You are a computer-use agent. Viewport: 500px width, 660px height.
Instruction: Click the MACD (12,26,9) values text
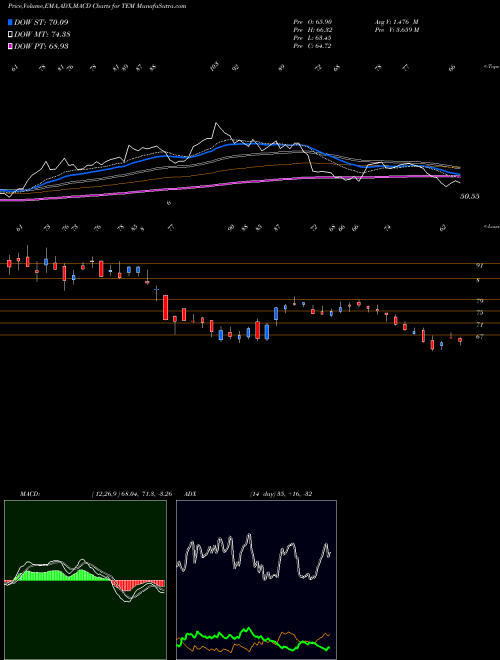(x=132, y=494)
